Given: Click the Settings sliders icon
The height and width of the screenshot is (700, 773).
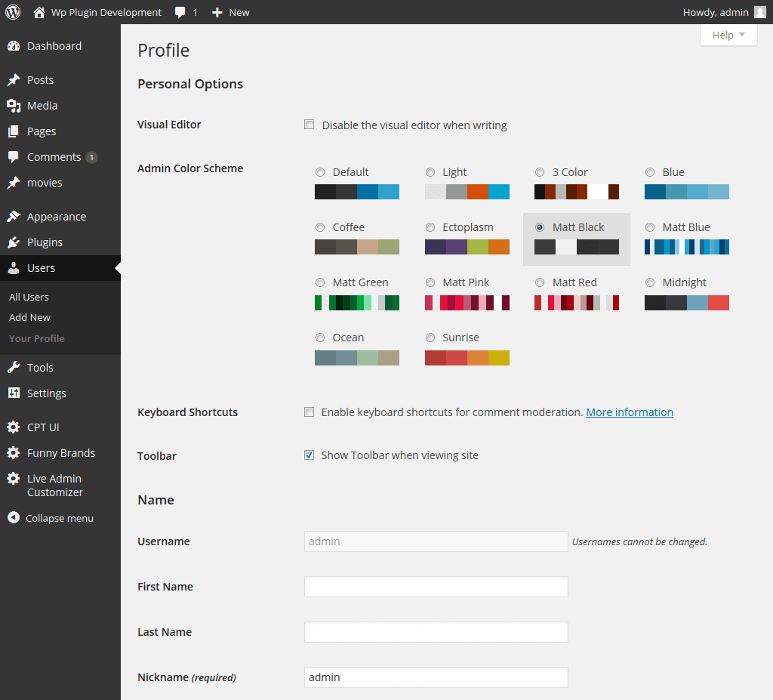Looking at the screenshot, I should pos(14,393).
